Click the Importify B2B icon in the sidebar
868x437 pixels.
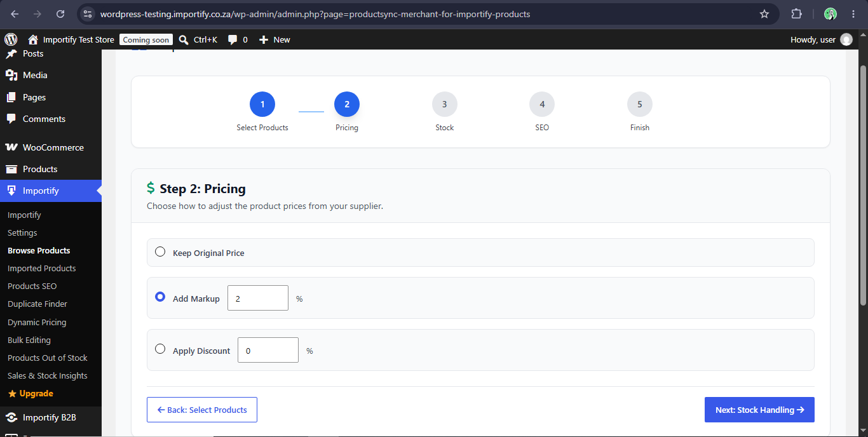[x=11, y=417]
